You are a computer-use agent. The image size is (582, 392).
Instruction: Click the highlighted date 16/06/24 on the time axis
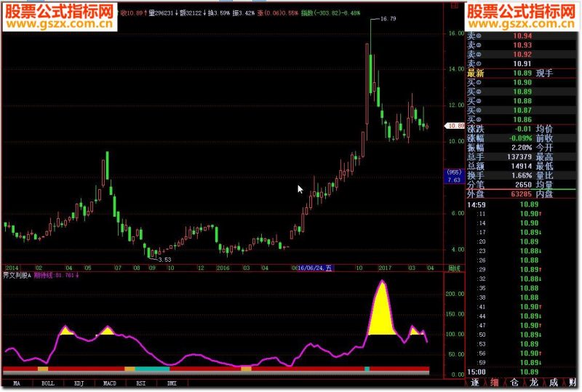315,268
